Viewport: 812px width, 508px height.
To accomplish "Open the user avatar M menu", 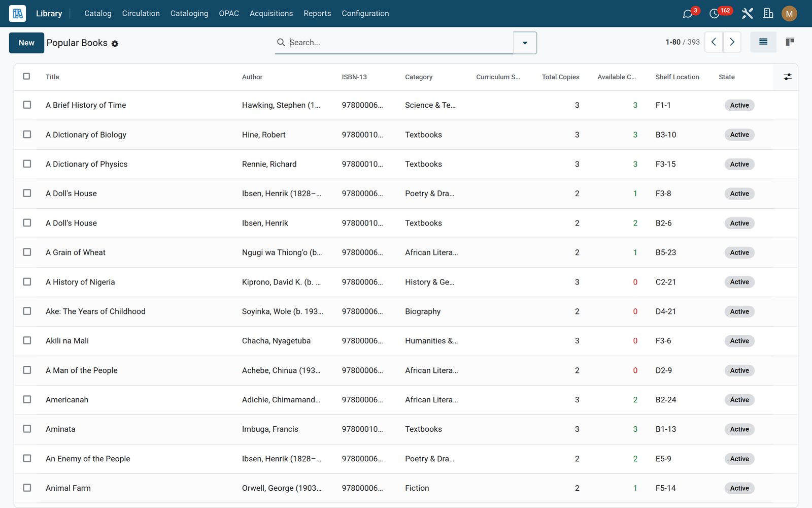I will 789,14.
